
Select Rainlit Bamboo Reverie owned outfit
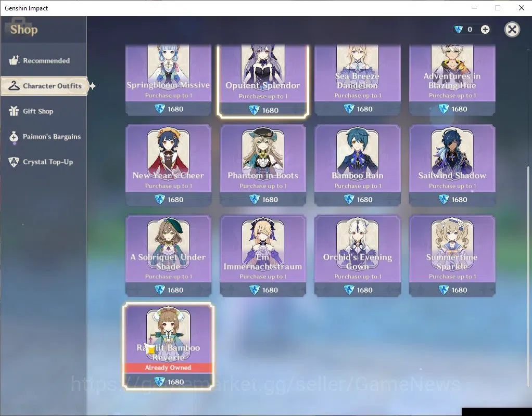168,346
